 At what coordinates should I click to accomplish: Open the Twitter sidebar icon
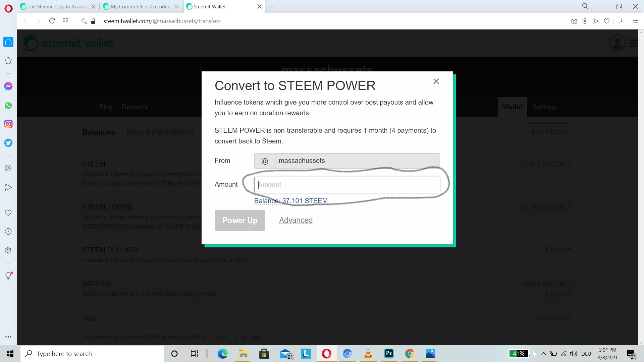tap(8, 143)
